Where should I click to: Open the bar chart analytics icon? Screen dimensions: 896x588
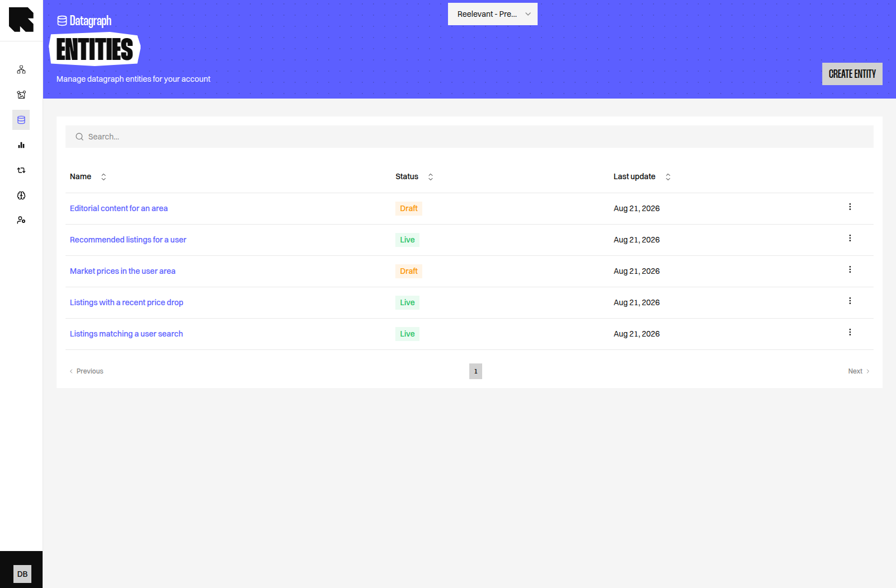[x=21, y=145]
